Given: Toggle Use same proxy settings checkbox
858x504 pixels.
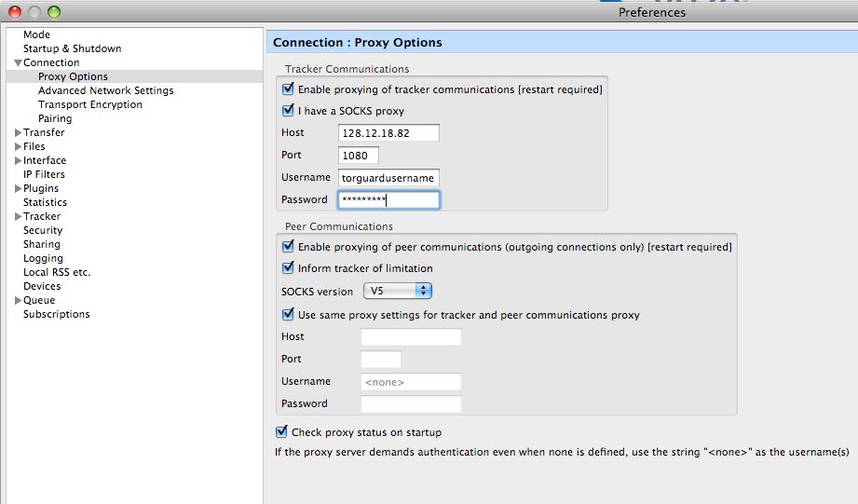Looking at the screenshot, I should pyautogui.click(x=288, y=314).
